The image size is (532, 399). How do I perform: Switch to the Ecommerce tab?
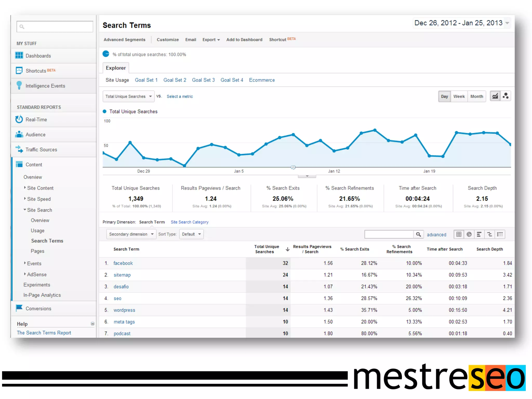coord(262,80)
